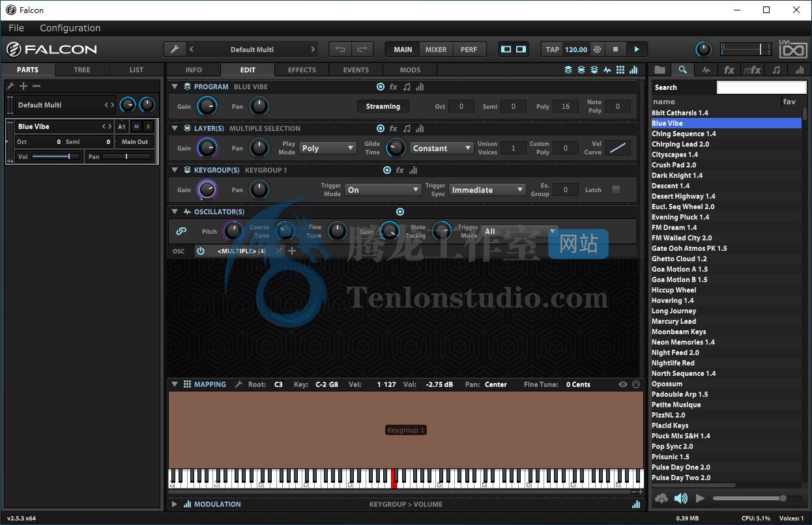Start playback with the transport play button
This screenshot has height=525, width=812.
[637, 50]
